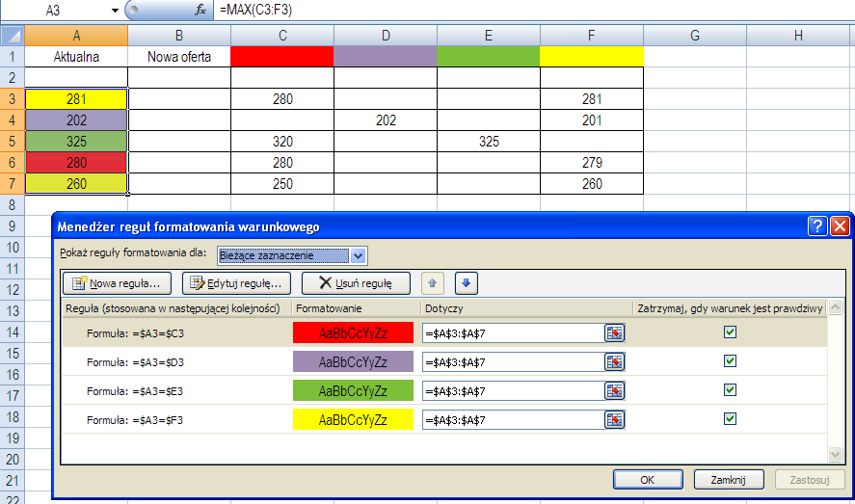Click the Select All corner button
This screenshot has width=855, height=504.
point(12,36)
